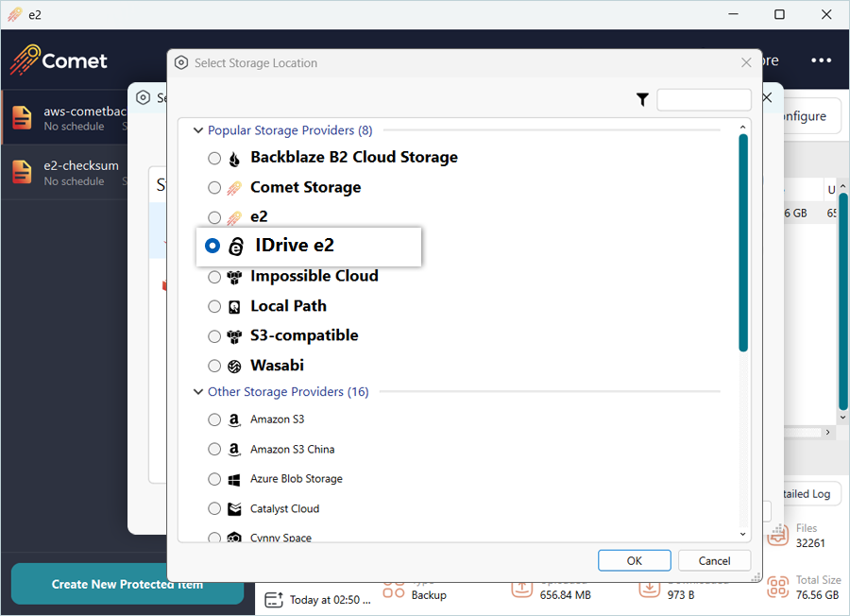The height and width of the screenshot is (616, 850).
Task: Select the e2-checksum protected item
Action: point(65,173)
